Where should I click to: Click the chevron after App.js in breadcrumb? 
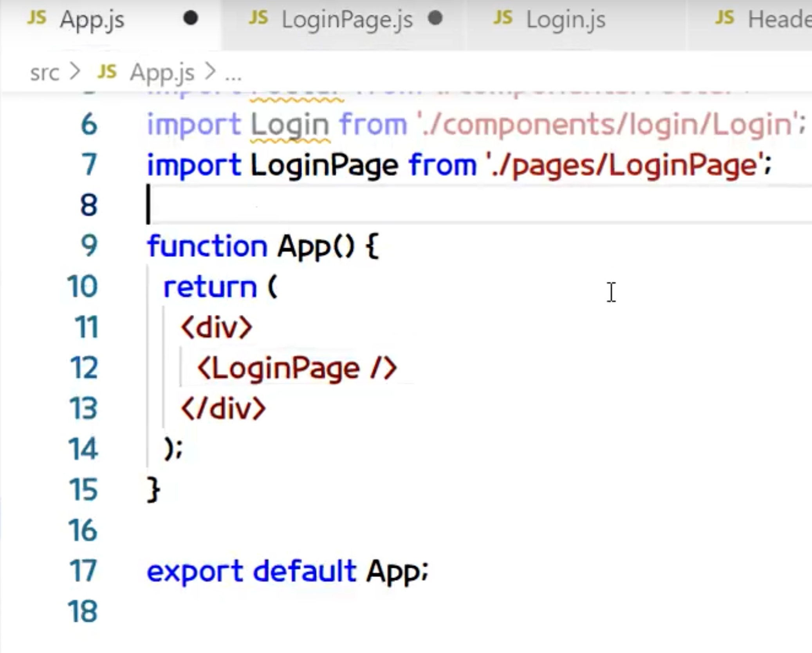tap(210, 72)
